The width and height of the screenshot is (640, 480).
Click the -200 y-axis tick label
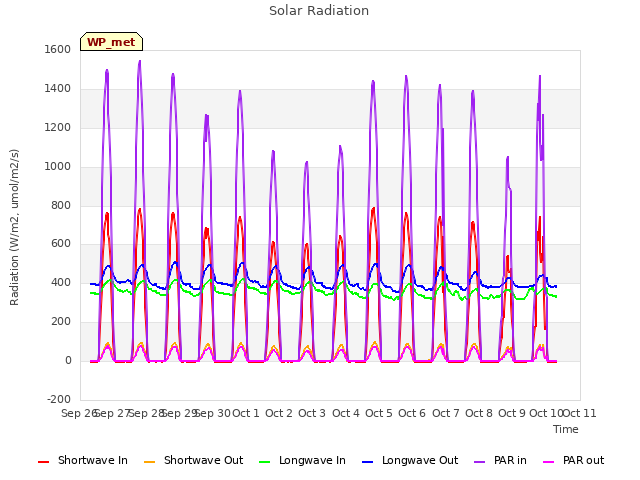[x=59, y=400]
